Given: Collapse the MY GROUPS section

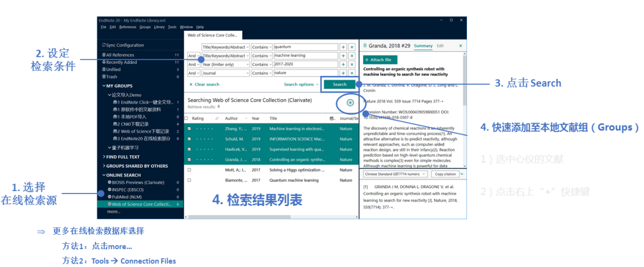Looking at the screenshot, I should point(104,86).
